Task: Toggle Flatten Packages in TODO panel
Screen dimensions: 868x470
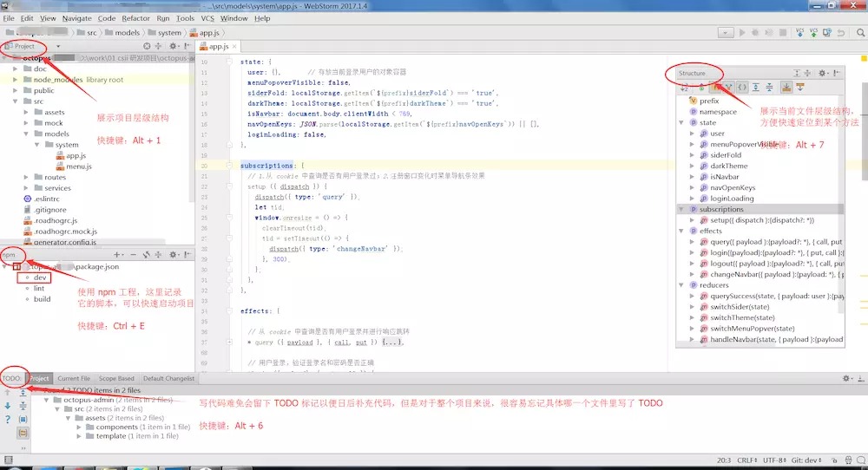Action: (x=23, y=433)
